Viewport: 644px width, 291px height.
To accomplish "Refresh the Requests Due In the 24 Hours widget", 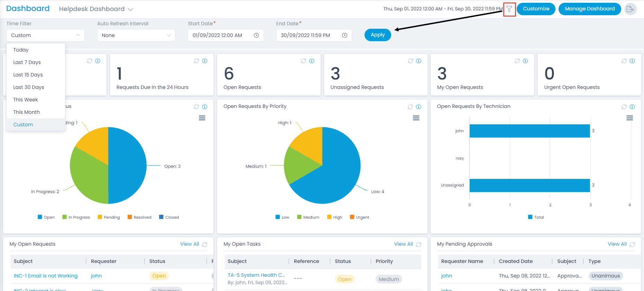I will (196, 61).
